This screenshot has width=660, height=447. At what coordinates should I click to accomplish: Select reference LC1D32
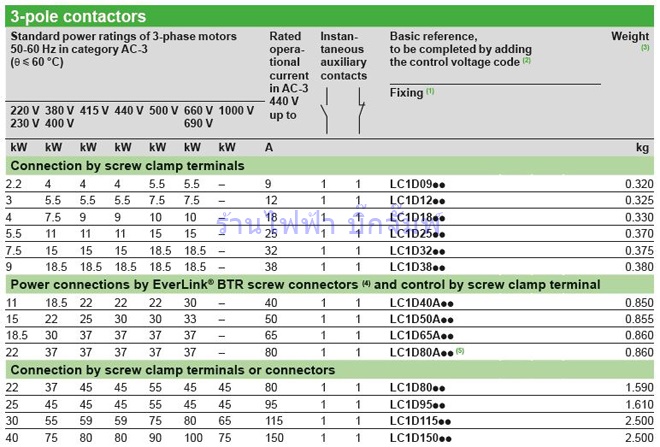[x=417, y=250]
